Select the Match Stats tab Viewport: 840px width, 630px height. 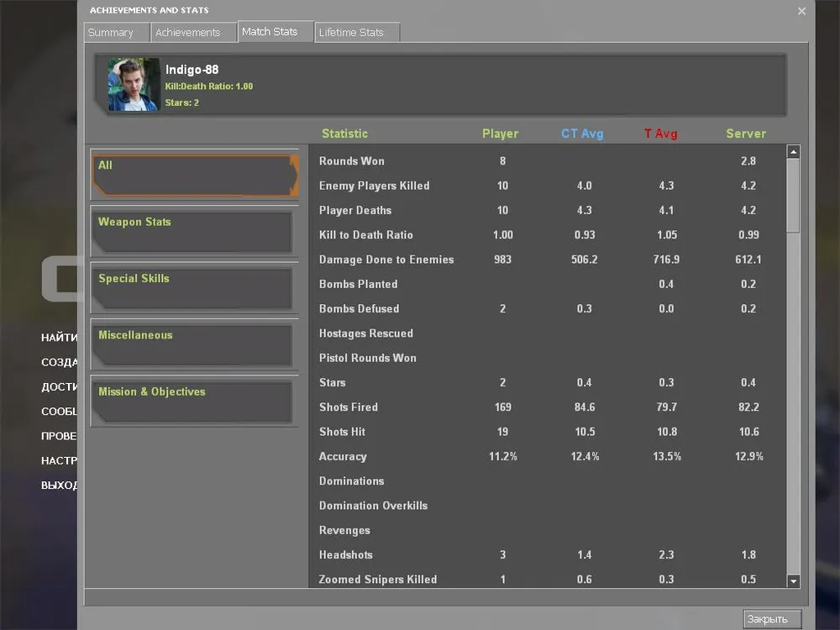click(x=276, y=32)
